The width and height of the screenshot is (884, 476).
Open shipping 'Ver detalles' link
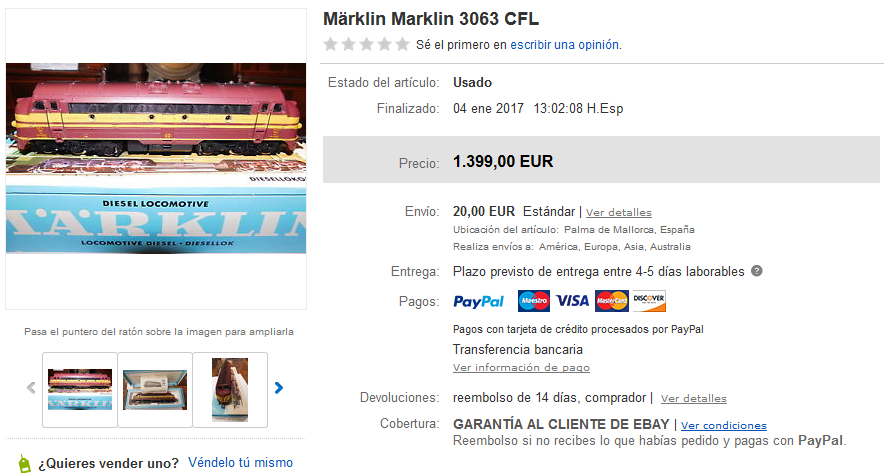point(618,213)
